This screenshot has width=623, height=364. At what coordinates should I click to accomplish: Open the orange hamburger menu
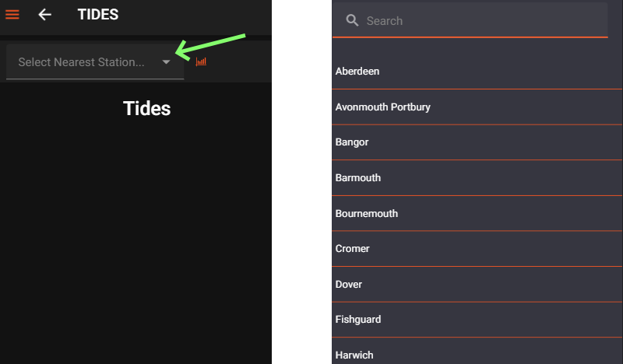pos(12,15)
